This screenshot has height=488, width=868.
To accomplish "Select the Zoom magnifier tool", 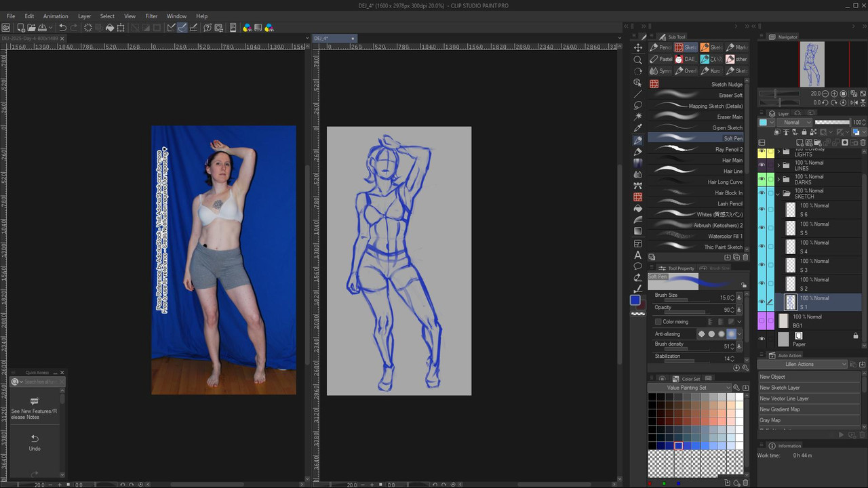I will coord(637,59).
